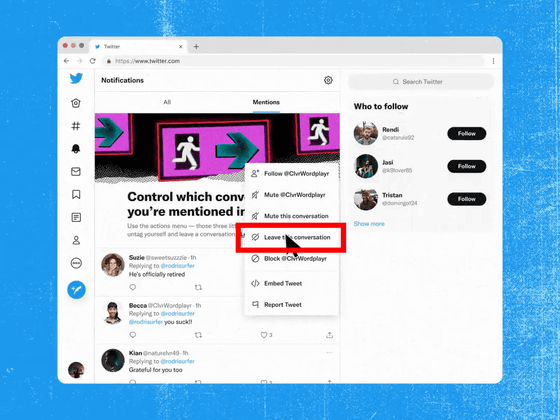Follow Rendi with the Follow button
Screen dimensions: 560x420
point(466,134)
